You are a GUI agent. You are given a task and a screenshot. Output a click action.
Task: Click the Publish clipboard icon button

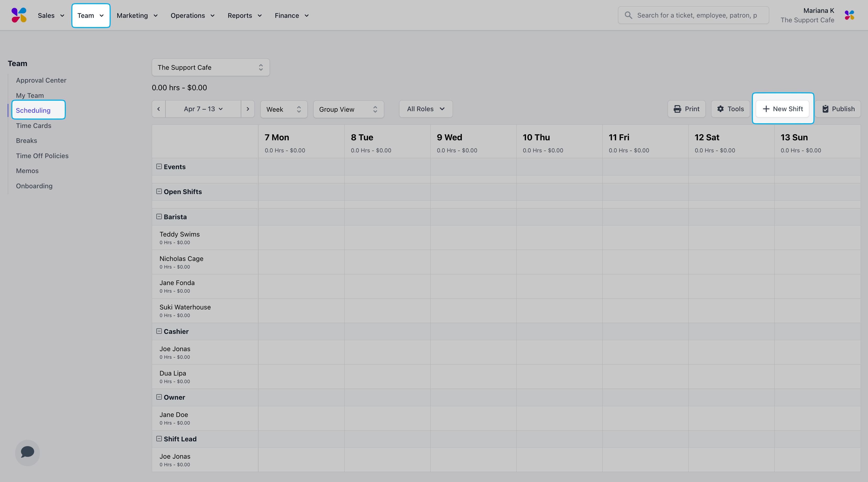[838, 109]
